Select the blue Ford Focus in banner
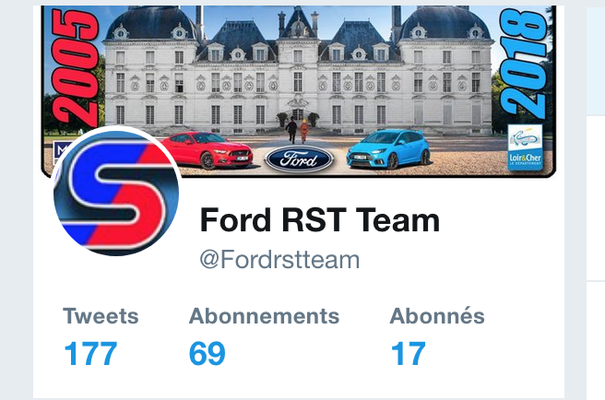This screenshot has width=605, height=400. (x=388, y=149)
